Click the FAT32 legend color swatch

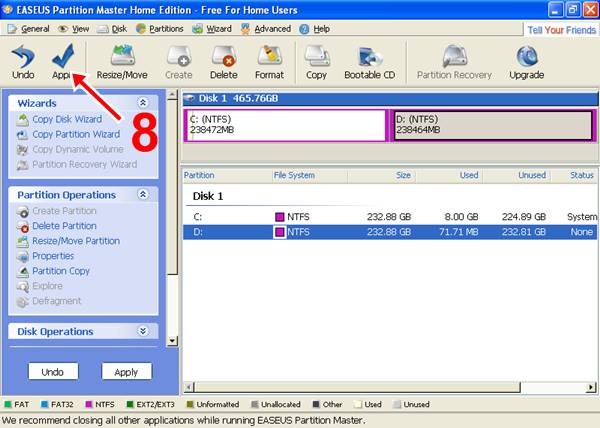coord(44,404)
